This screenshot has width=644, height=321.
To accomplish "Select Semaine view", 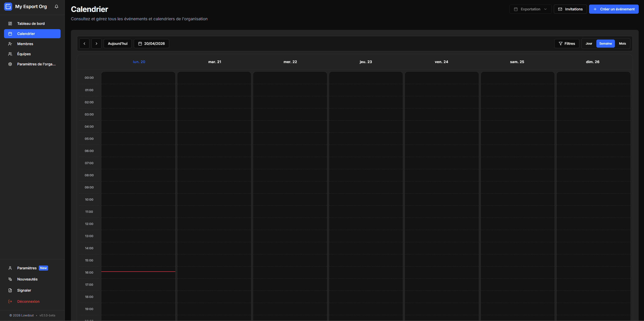I will point(605,44).
